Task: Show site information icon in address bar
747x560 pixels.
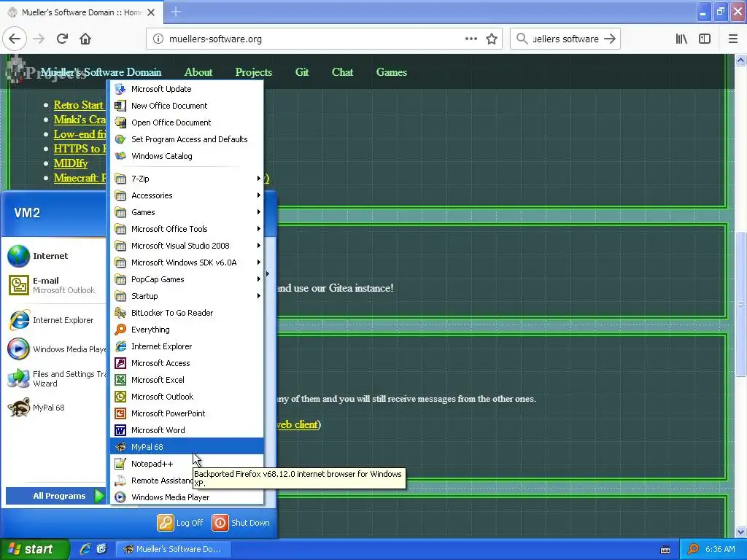Action: 158,39
